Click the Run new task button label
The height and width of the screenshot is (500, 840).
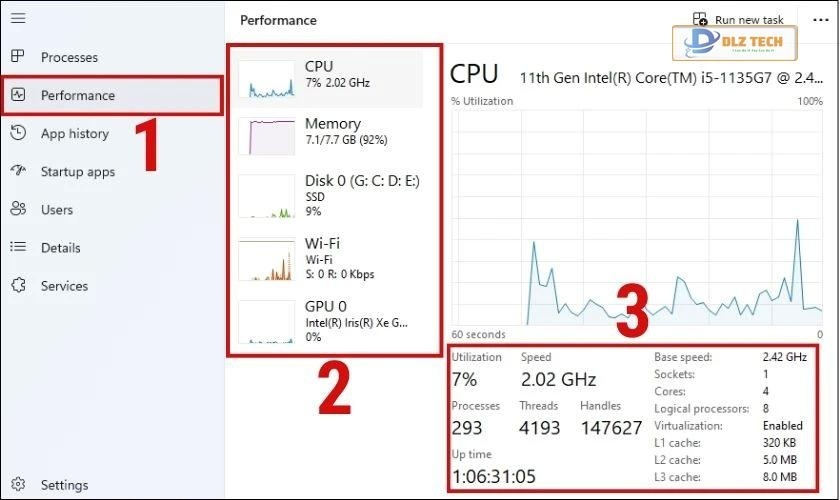pos(749,20)
